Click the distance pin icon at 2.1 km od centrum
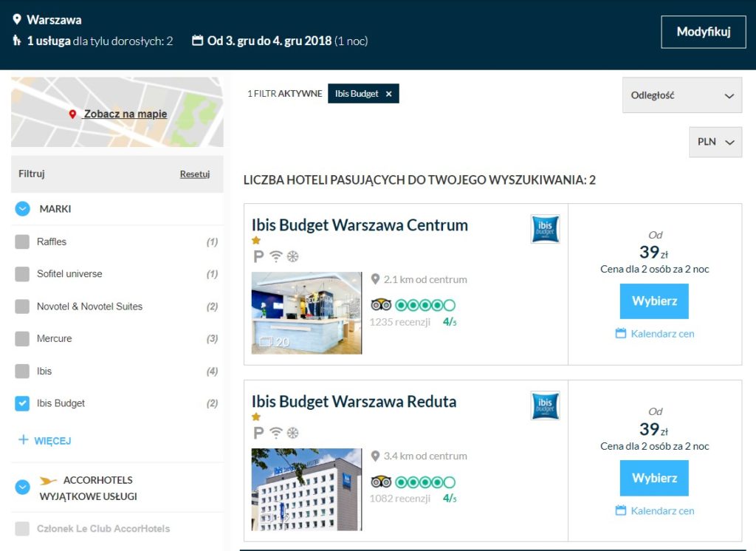The image size is (756, 551). [375, 279]
